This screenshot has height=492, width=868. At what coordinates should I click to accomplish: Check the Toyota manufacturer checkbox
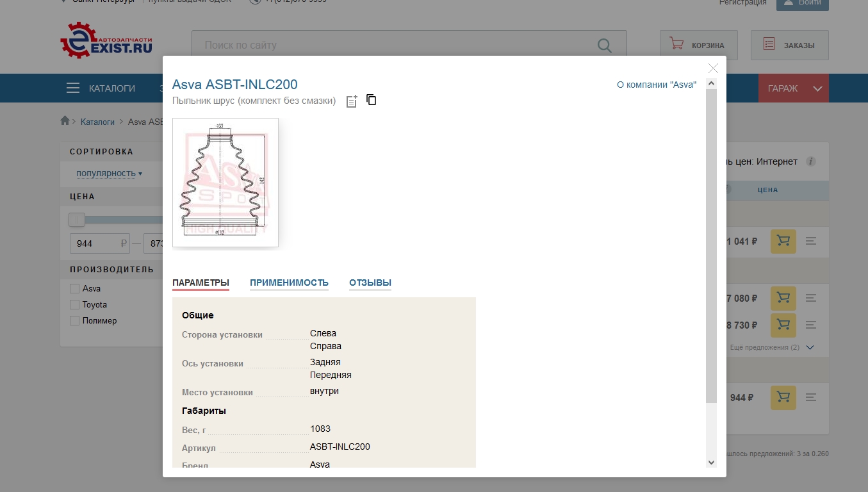pos(75,305)
